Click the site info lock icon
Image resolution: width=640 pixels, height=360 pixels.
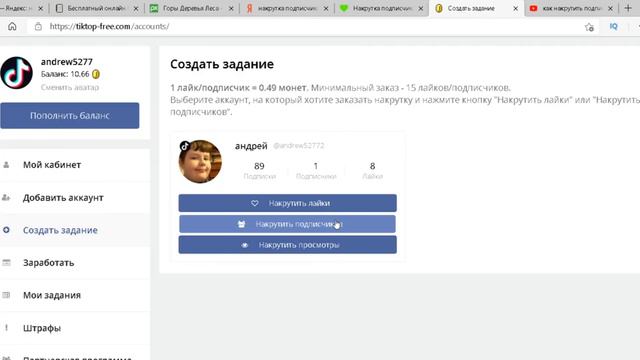38,27
